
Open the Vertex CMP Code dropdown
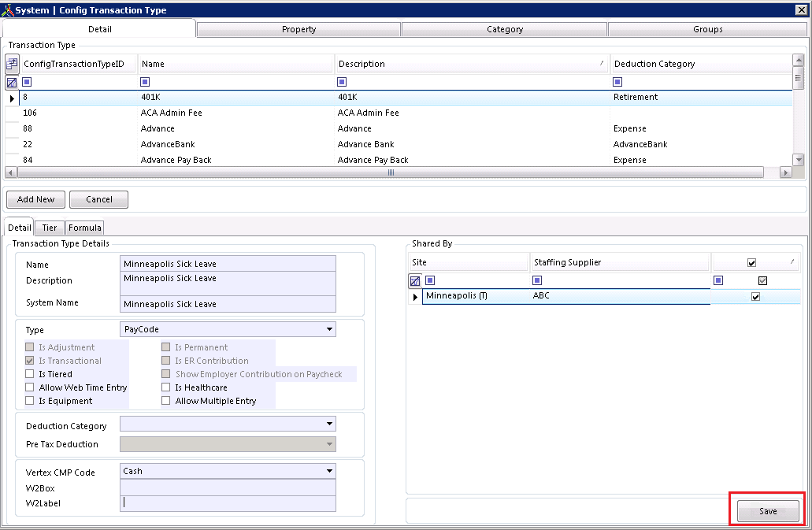(x=329, y=471)
